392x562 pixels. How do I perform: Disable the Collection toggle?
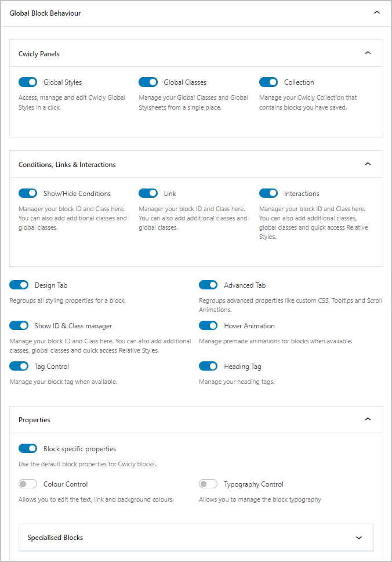click(268, 82)
